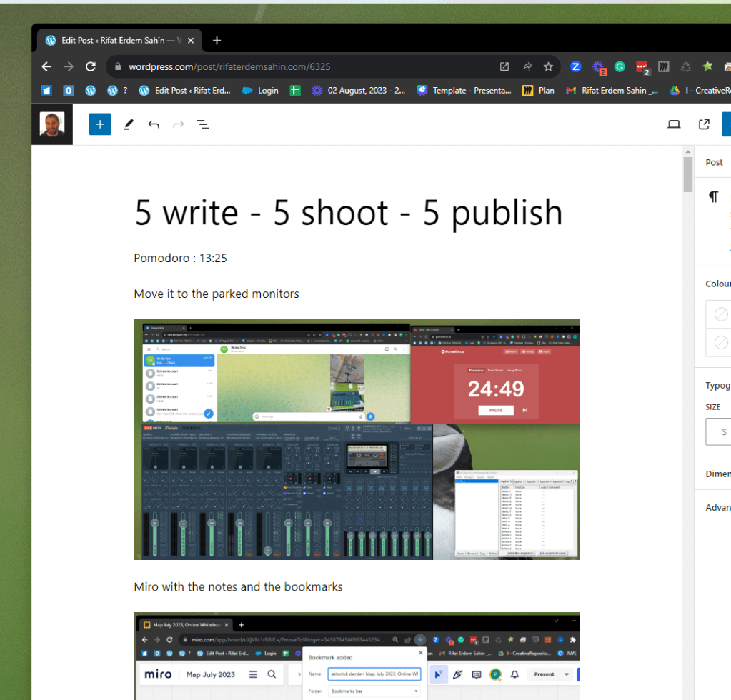Image resolution: width=731 pixels, height=700 pixels.
Task: Click the post title heading
Action: [348, 213]
